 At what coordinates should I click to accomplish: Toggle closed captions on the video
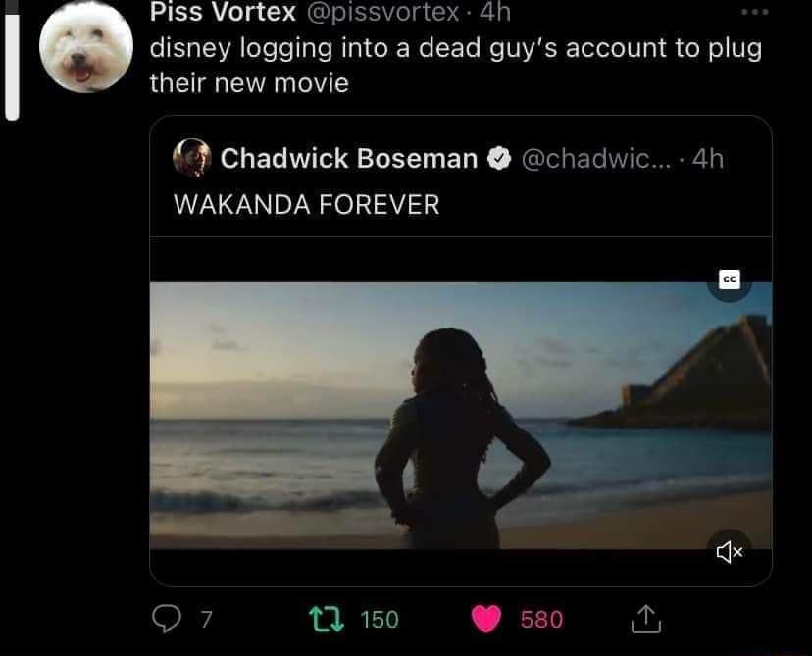(731, 279)
